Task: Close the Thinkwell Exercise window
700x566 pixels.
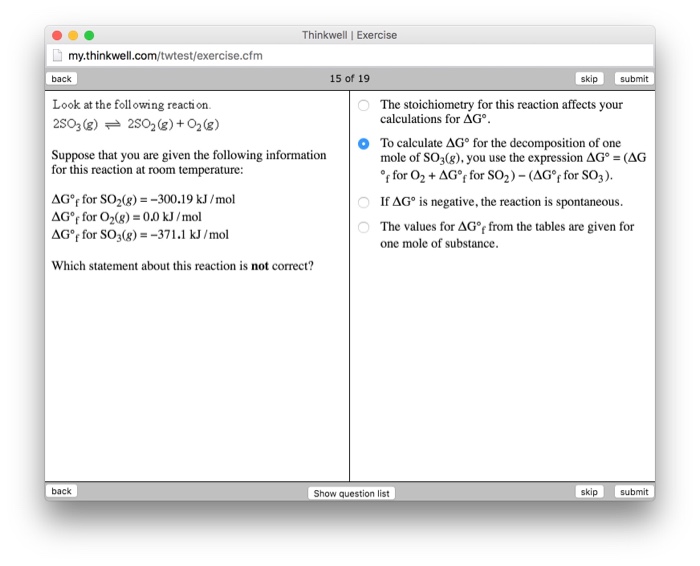Action: 57,35
